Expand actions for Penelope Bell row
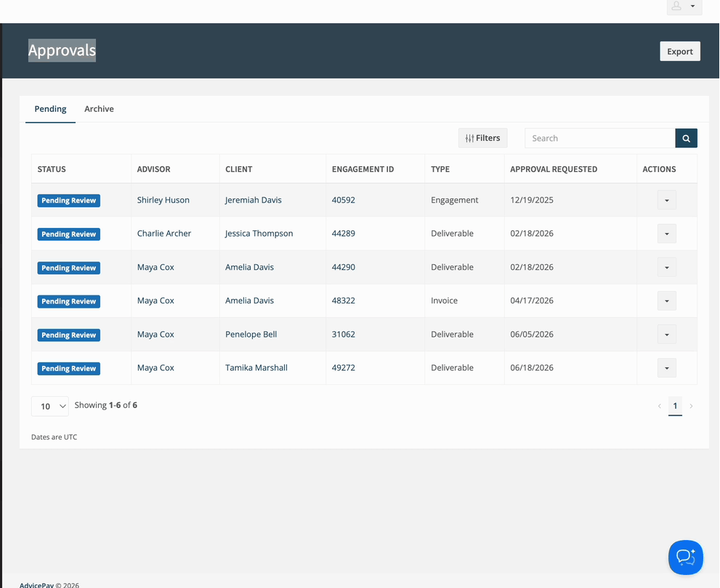720x588 pixels. click(667, 335)
